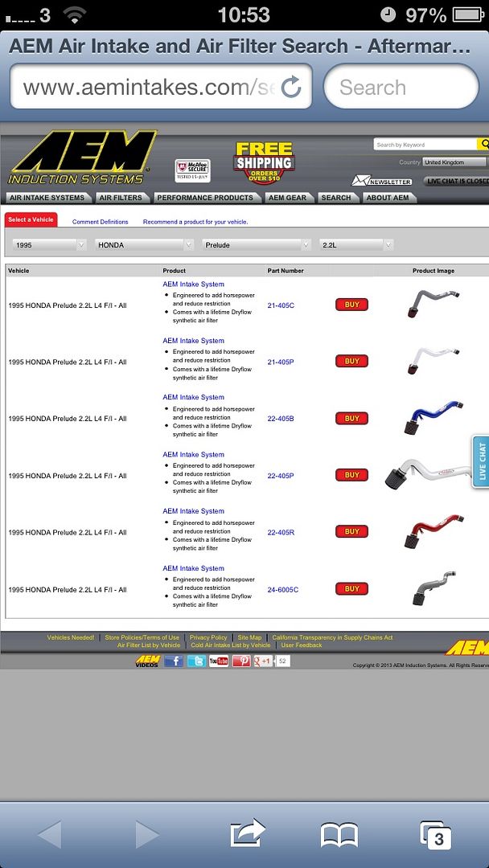
Task: Click BUY for part 24-6005C
Action: tap(351, 589)
